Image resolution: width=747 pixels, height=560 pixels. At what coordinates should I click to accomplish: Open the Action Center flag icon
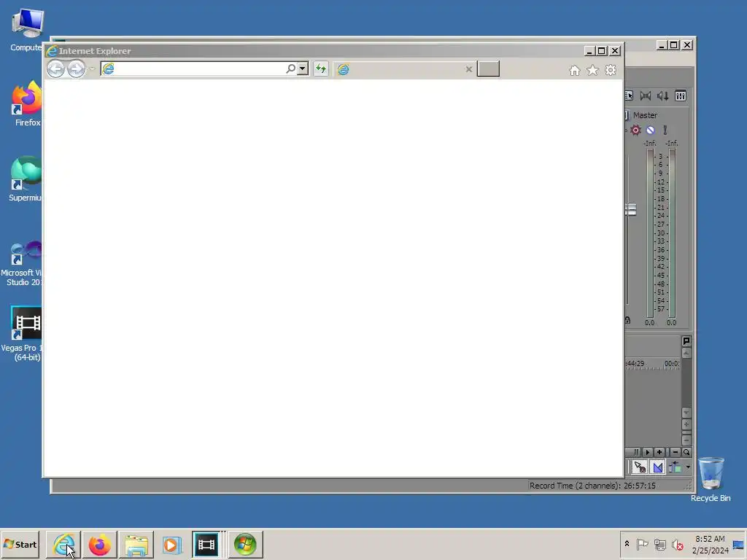click(642, 544)
